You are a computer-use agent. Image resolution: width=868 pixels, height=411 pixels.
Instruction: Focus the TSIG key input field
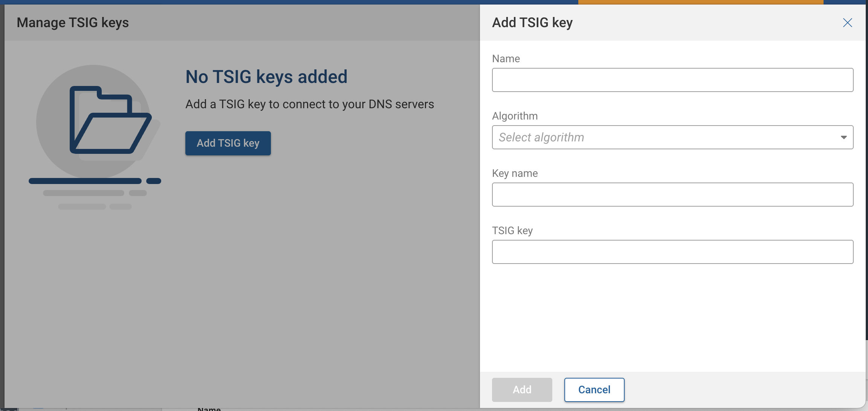[672, 252]
